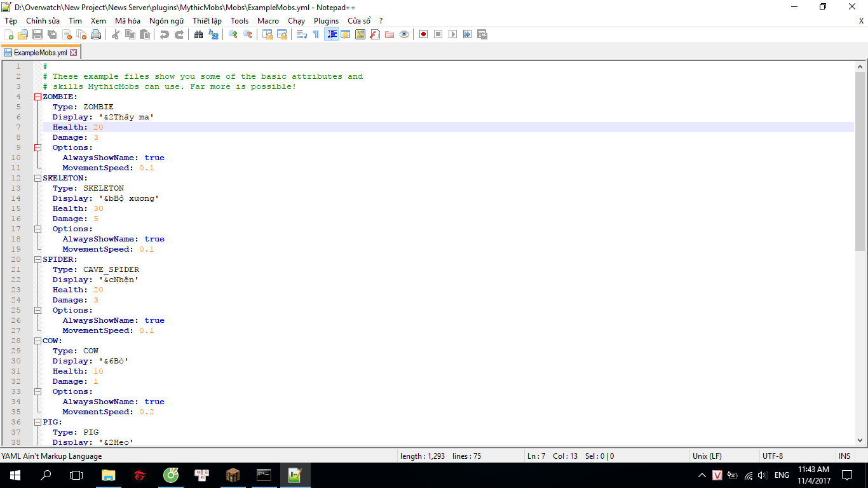868x488 pixels.
Task: Click the UTF-8 encoding status field
Action: coord(773,456)
